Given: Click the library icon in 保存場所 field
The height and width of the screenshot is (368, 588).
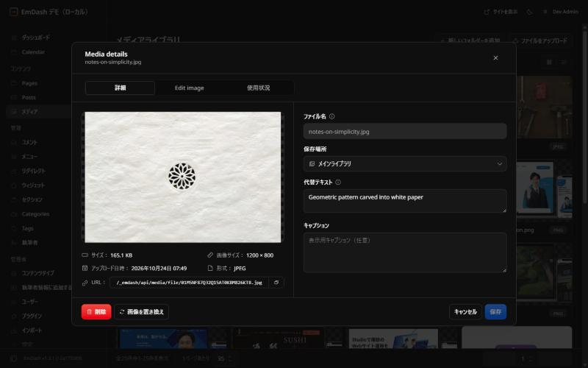Looking at the screenshot, I should pyautogui.click(x=312, y=163).
